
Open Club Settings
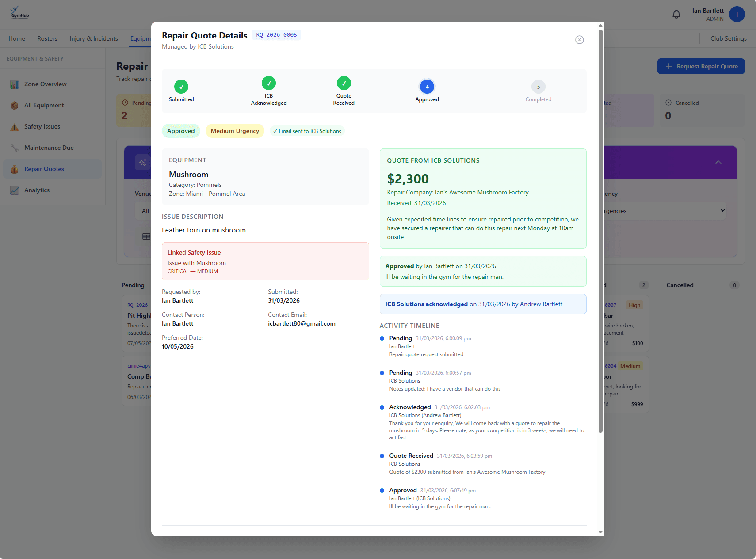point(729,38)
